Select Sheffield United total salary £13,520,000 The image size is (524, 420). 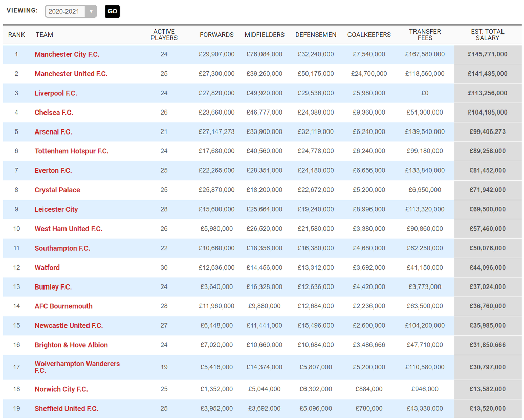pyautogui.click(x=488, y=408)
